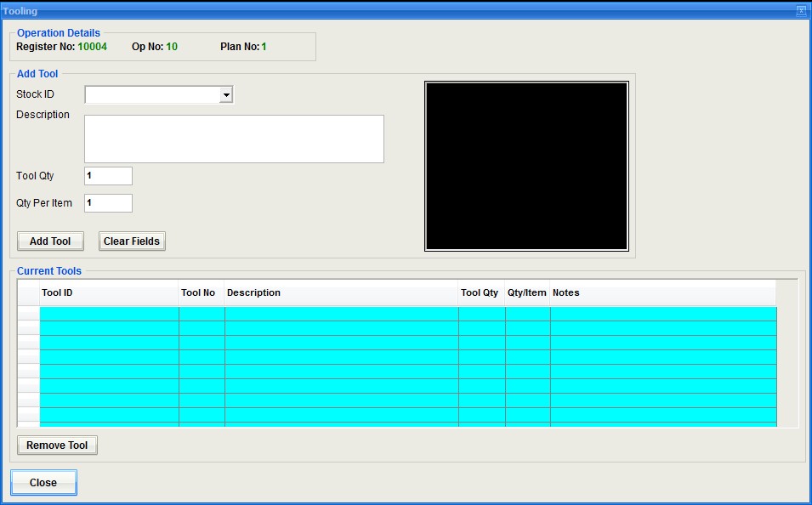Click the Qty/Item column header
Screen dimensions: 812x505
(x=527, y=293)
